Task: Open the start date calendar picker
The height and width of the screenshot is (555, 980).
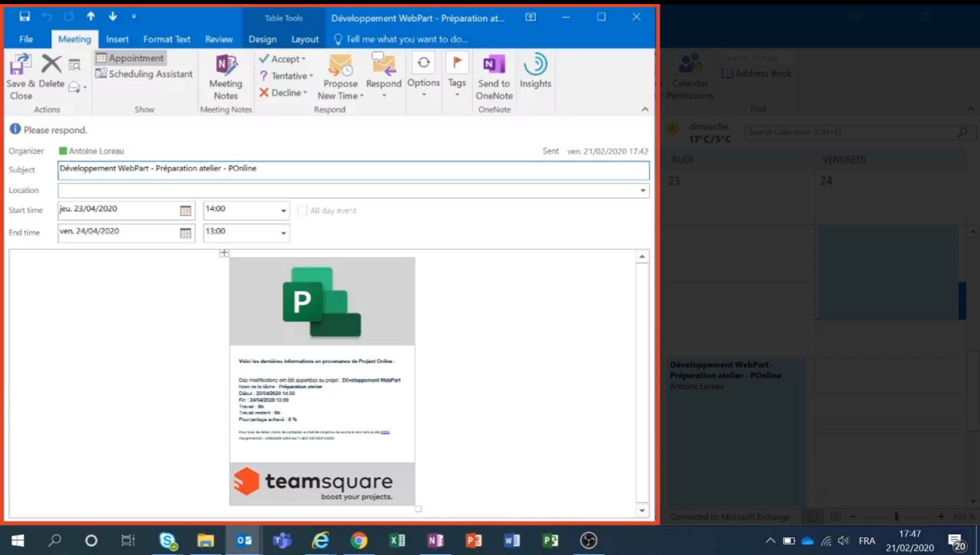Action: click(185, 210)
